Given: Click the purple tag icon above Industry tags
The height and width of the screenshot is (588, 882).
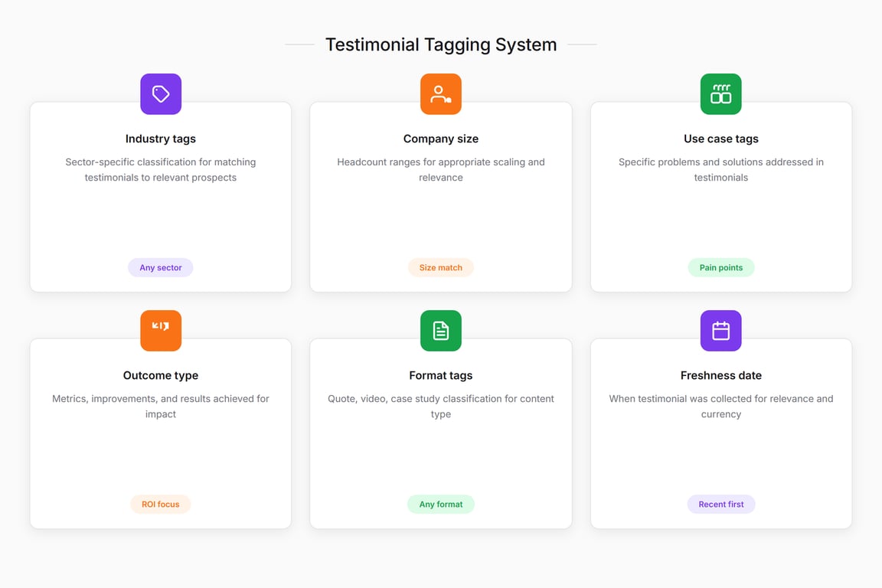Looking at the screenshot, I should pyautogui.click(x=160, y=94).
